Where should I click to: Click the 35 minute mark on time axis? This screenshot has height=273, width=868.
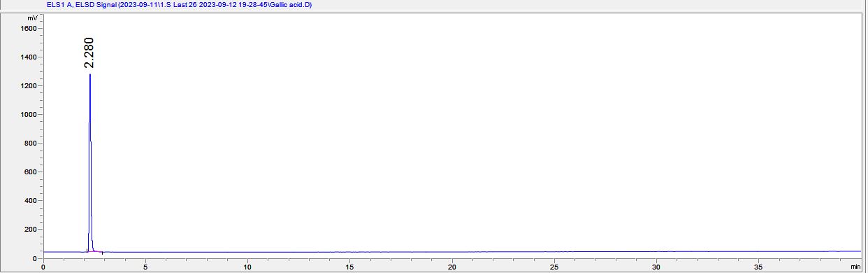[758, 267]
